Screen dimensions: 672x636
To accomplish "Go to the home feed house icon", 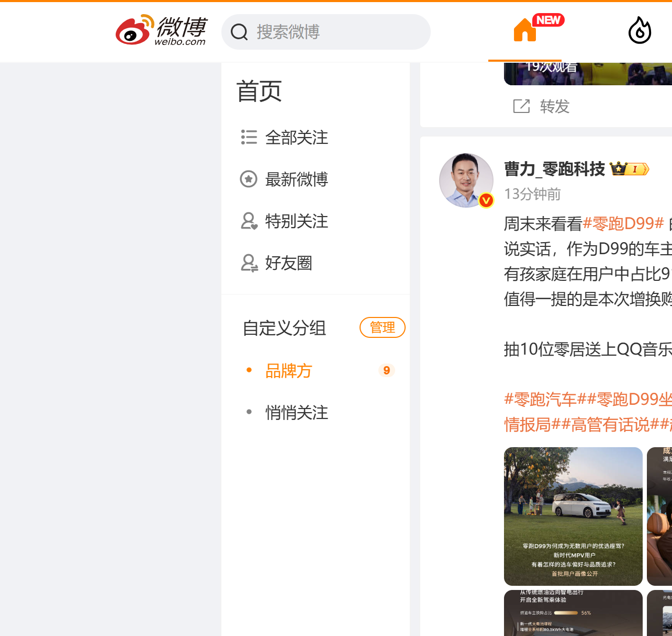I will 525,30.
